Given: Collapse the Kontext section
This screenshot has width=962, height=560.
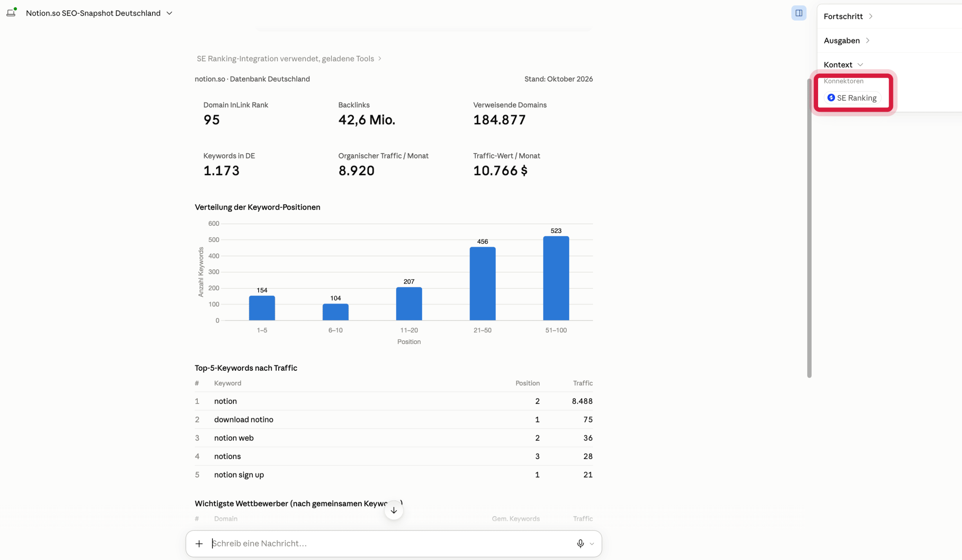Looking at the screenshot, I should pos(843,65).
